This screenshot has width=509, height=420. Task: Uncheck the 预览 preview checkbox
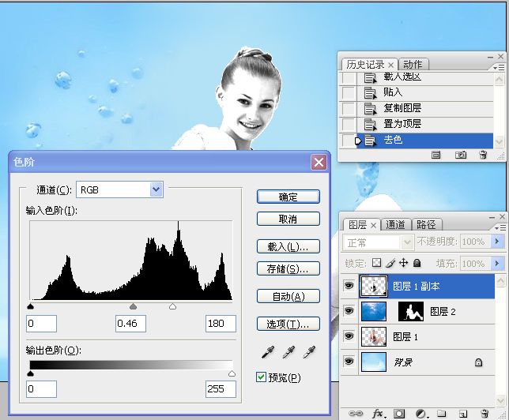[x=262, y=377]
